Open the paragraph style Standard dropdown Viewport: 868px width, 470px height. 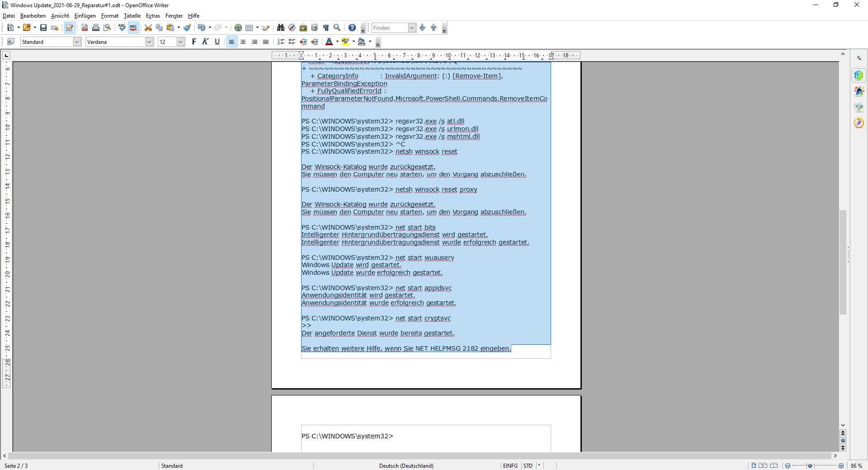[77, 42]
